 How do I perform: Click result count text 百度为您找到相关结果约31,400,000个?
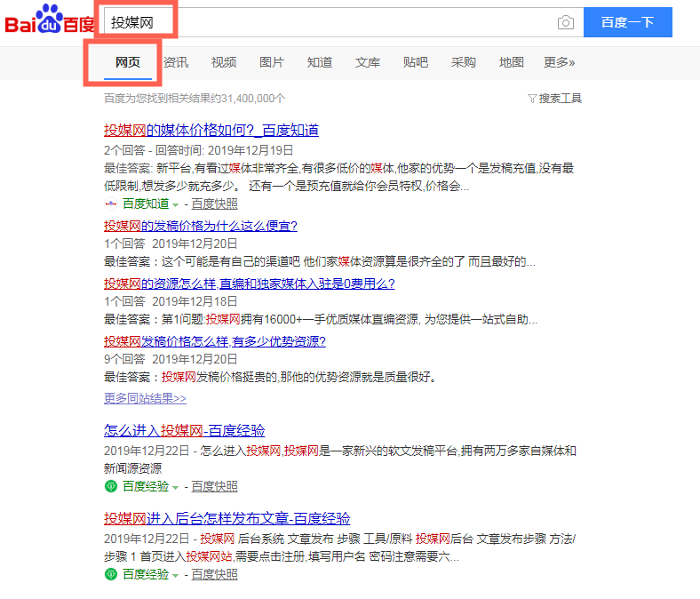point(195,99)
